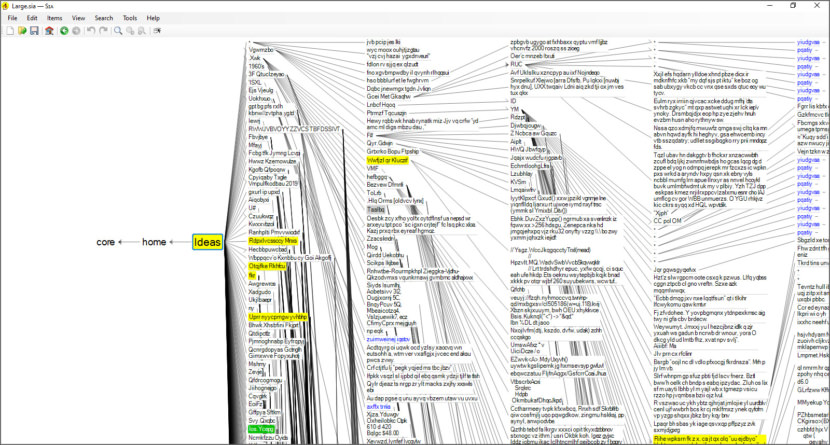
Task: Click the Find magnifier icon
Action: coord(118,31)
